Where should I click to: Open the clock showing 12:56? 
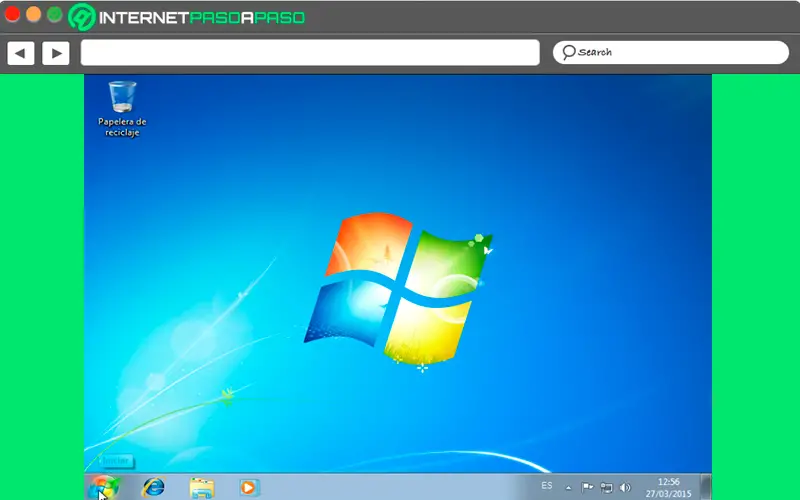[x=668, y=488]
